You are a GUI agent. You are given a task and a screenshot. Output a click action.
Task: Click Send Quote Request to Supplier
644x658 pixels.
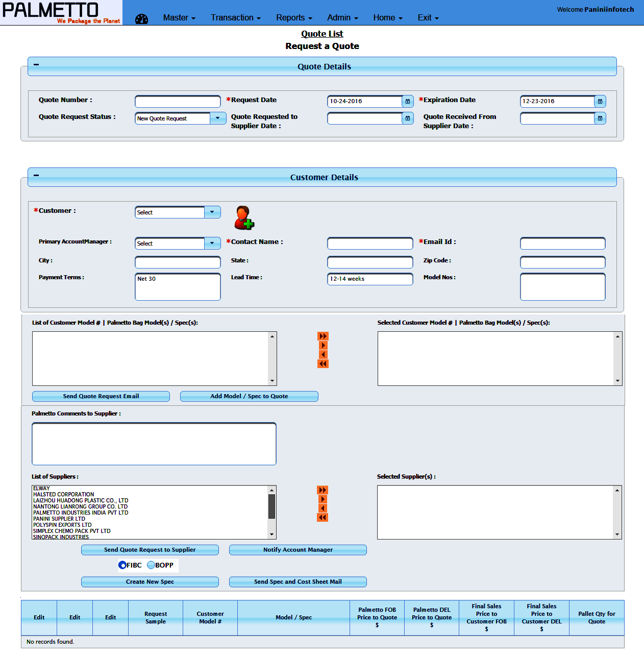click(150, 550)
